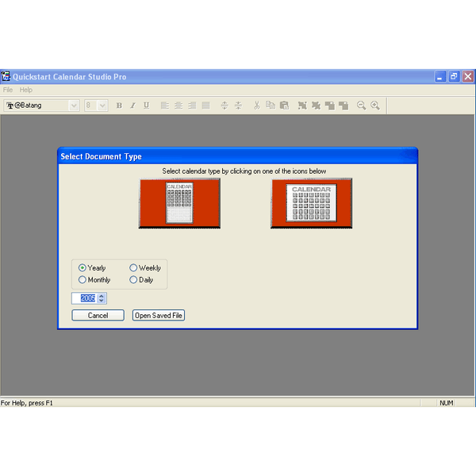Click the Bring to Front icon
This screenshot has width=476, height=476.
(x=330, y=106)
